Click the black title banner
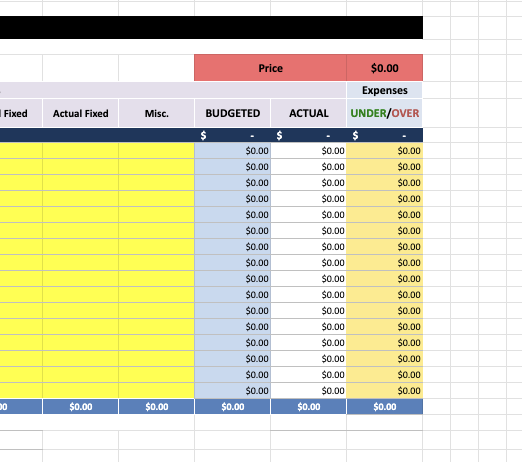The width and height of the screenshot is (522, 462). [211, 27]
